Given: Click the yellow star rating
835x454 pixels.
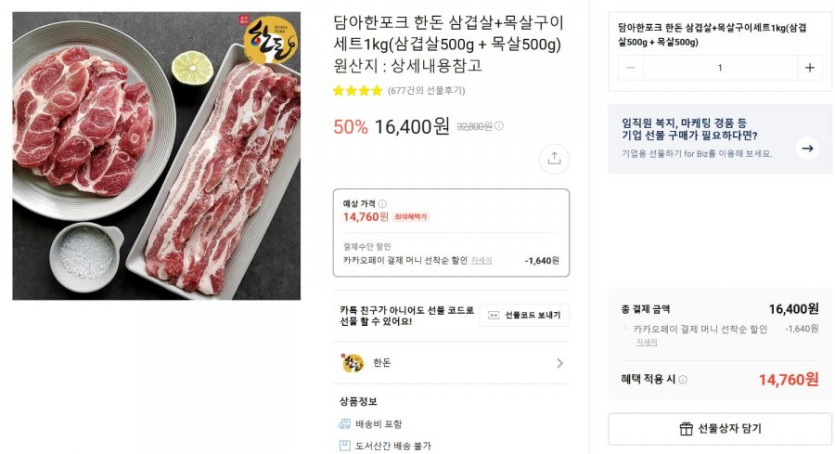Looking at the screenshot, I should (x=357, y=91).
